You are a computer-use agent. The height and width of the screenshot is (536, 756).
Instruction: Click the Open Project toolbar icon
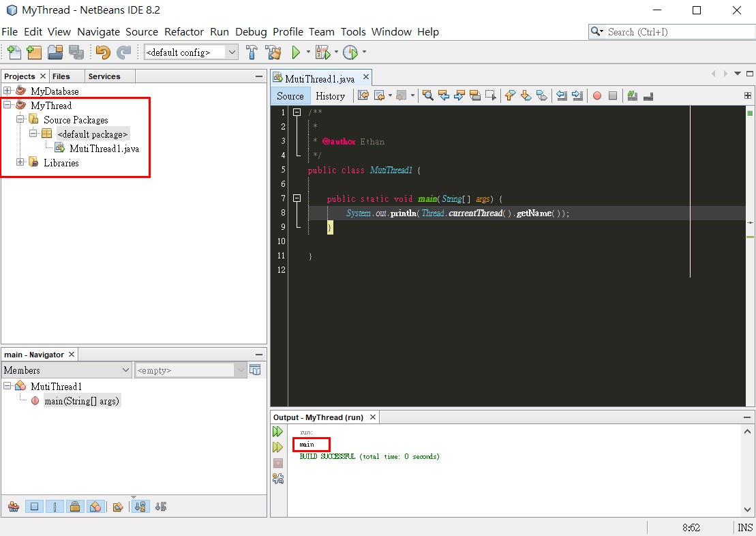point(55,52)
